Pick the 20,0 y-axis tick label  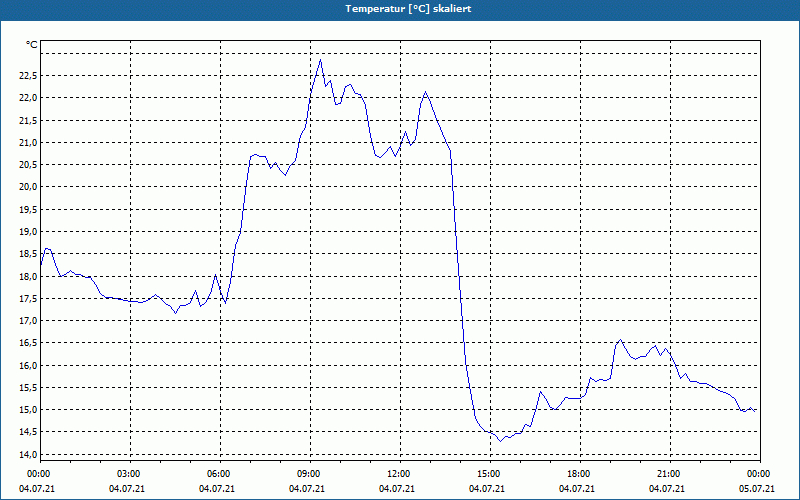point(28,187)
